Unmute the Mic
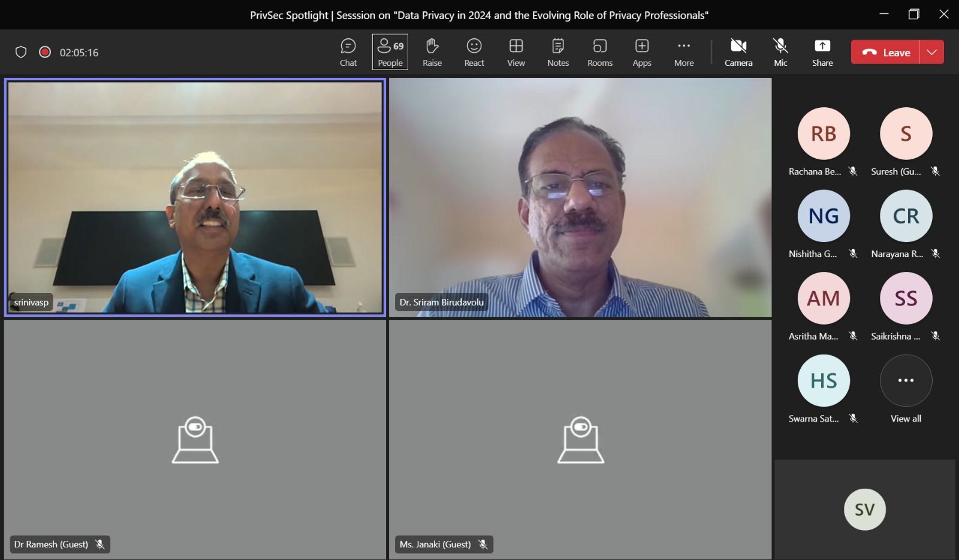The image size is (959, 560). click(x=780, y=52)
